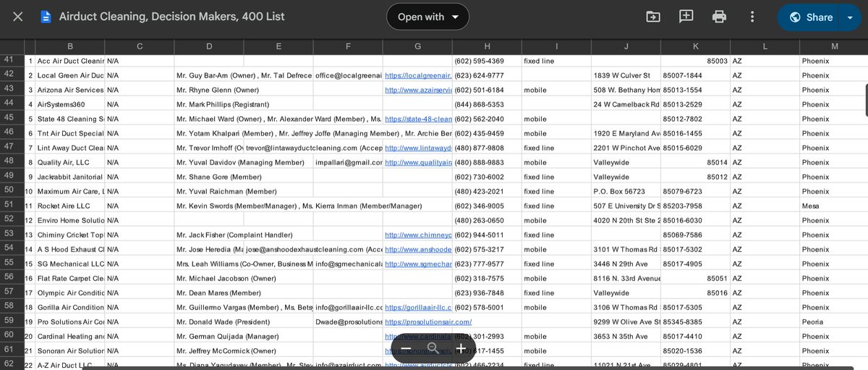Click the 'impallari@gmail.com' email cell
The height and width of the screenshot is (370, 868).
tap(348, 162)
